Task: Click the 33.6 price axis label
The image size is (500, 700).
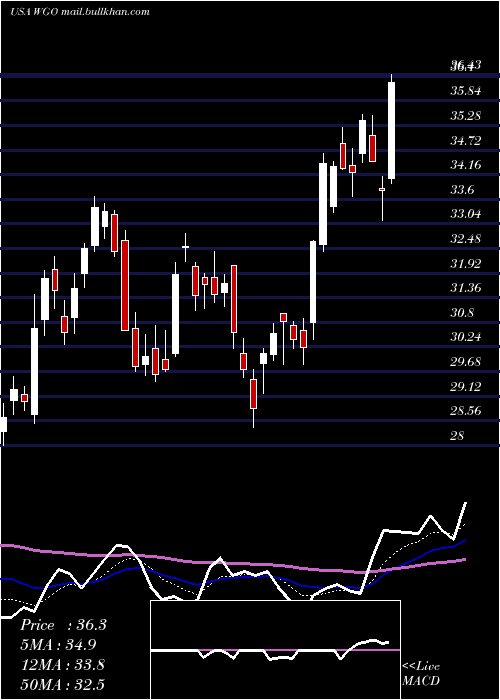Action: click(462, 190)
